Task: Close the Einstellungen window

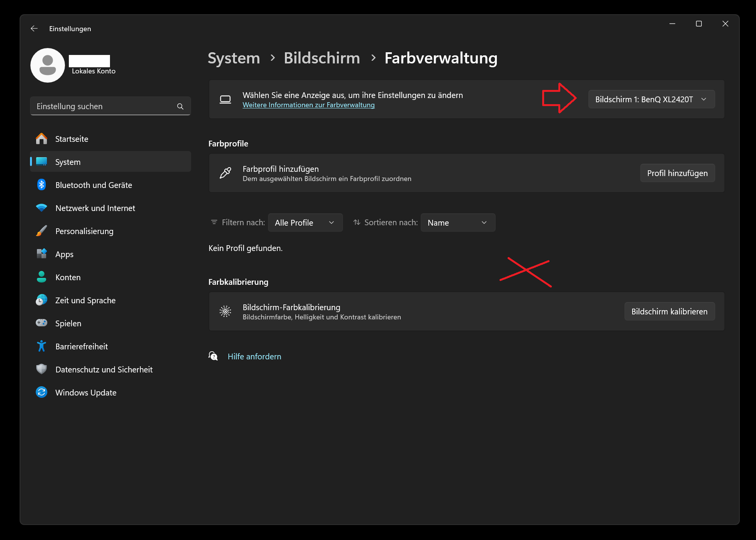Action: coord(725,24)
